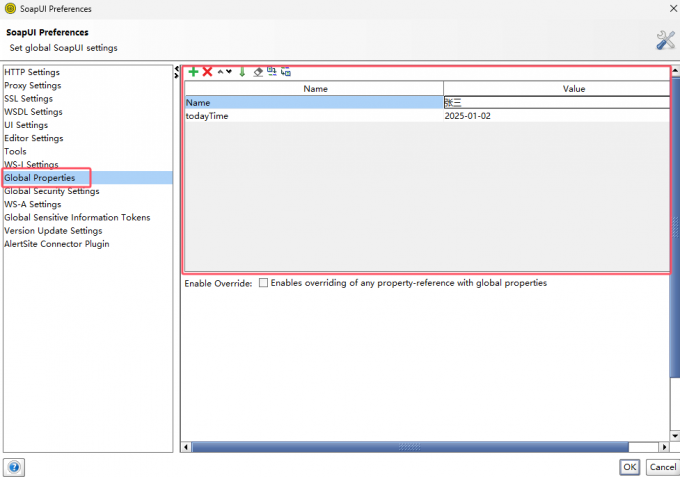Enable the Enable Override checkbox

click(263, 283)
